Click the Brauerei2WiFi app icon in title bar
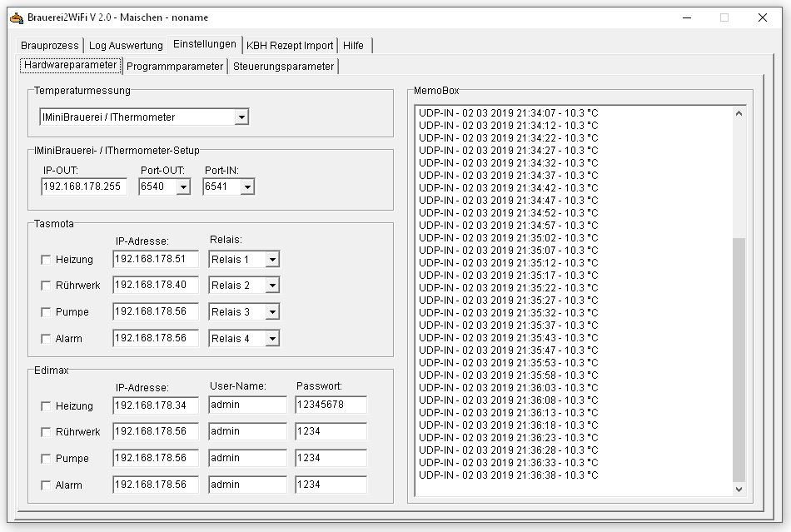The height and width of the screenshot is (532, 791). pos(16,17)
